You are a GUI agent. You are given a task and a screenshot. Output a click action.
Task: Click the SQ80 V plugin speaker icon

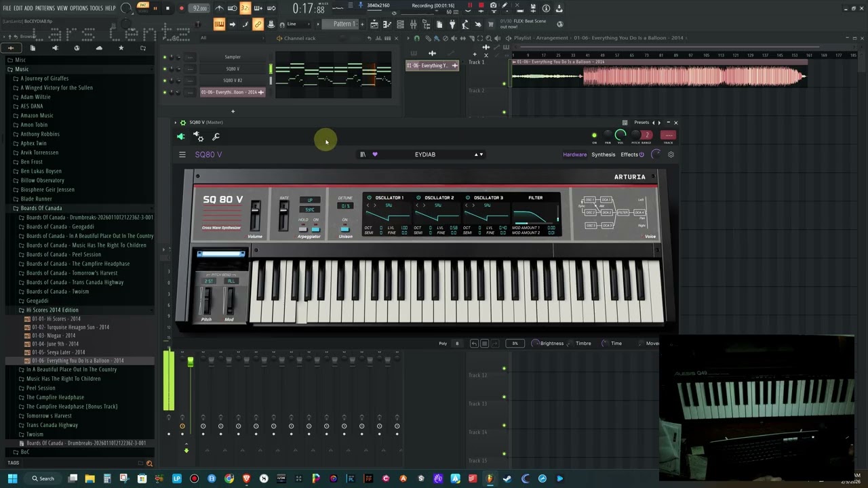coord(180,136)
